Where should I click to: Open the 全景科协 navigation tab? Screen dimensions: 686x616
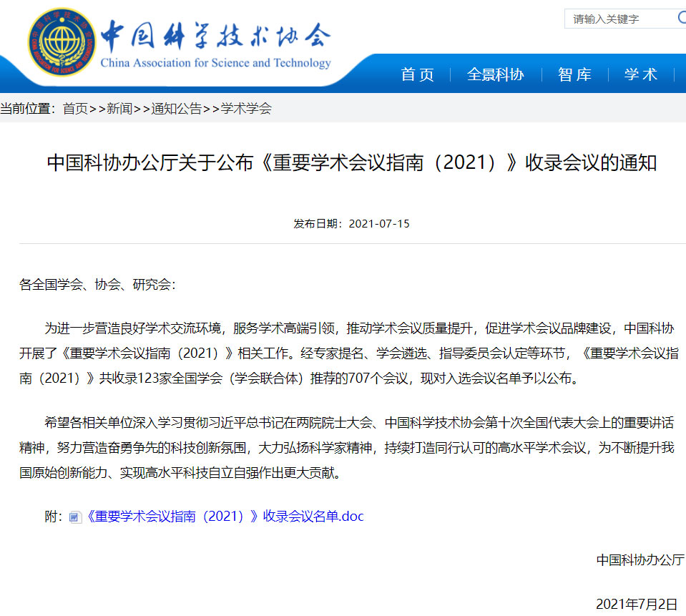(x=495, y=74)
